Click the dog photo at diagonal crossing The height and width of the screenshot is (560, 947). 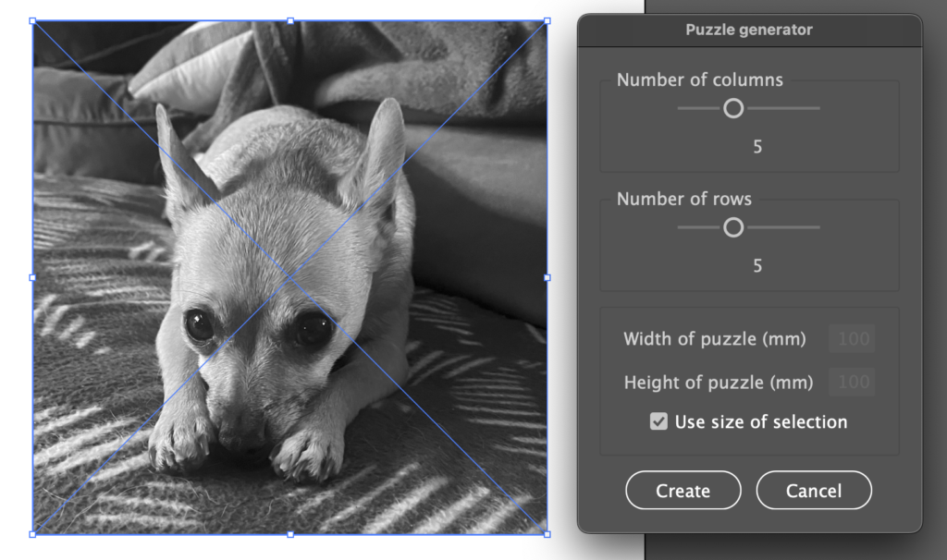click(x=289, y=277)
